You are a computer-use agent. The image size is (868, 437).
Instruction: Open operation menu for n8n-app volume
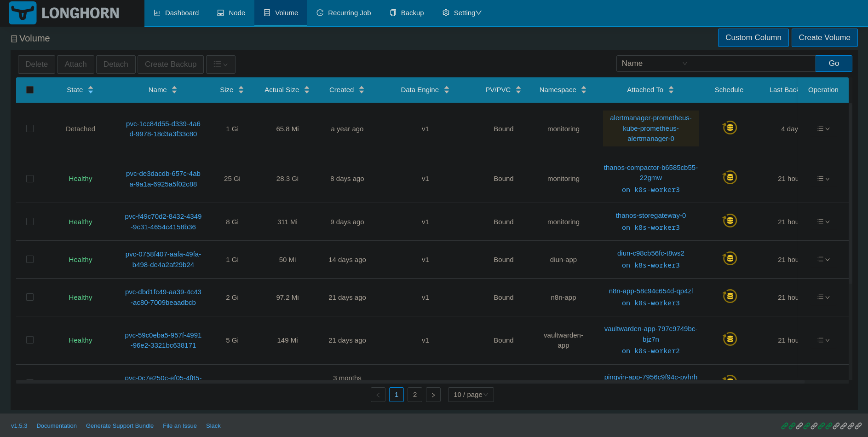823,297
